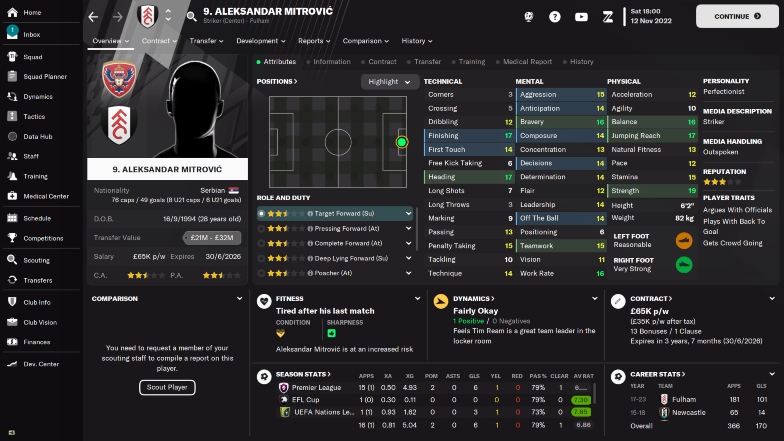The height and width of the screenshot is (441, 784).
Task: Open the Highlight dropdown
Action: 390,82
